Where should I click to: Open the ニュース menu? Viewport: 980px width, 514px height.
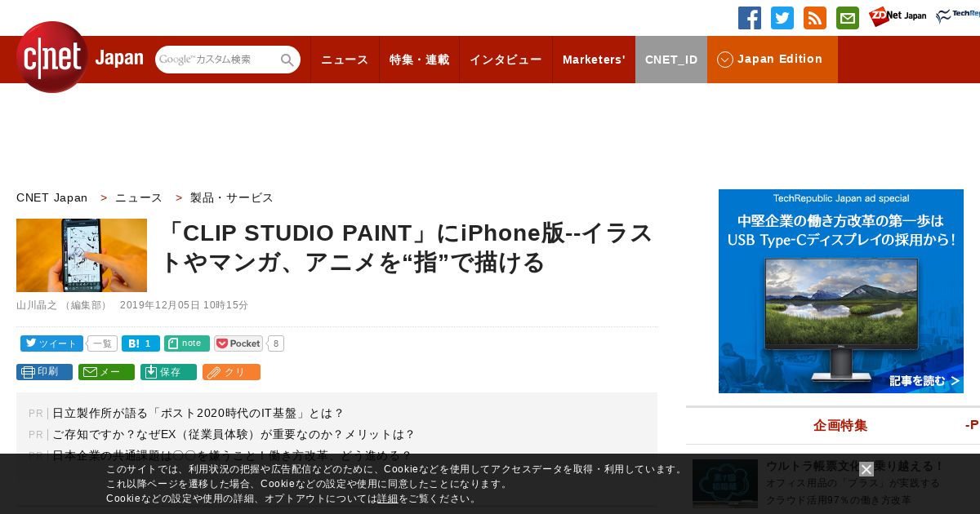[x=345, y=60]
